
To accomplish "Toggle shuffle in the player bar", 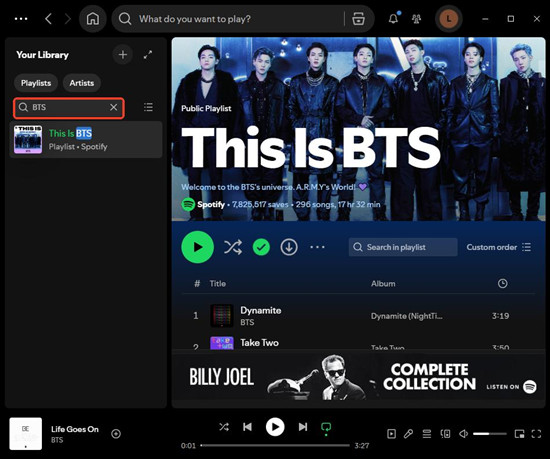I will tap(224, 427).
